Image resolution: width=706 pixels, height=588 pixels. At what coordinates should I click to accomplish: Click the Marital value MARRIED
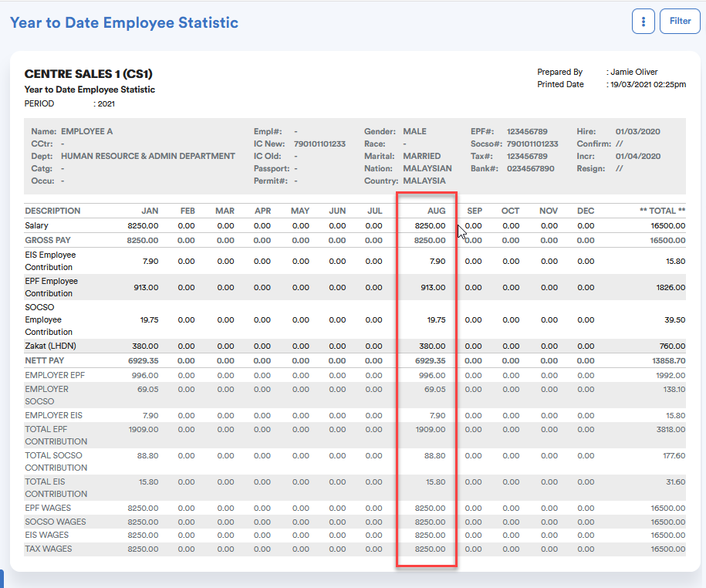422,156
